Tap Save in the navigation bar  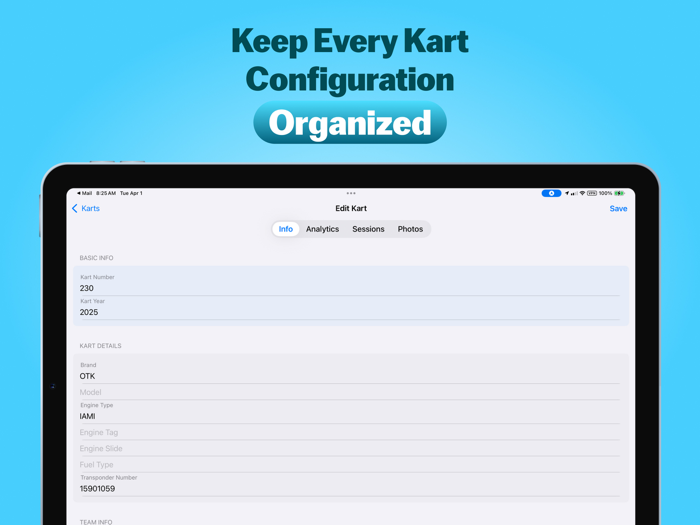618,208
